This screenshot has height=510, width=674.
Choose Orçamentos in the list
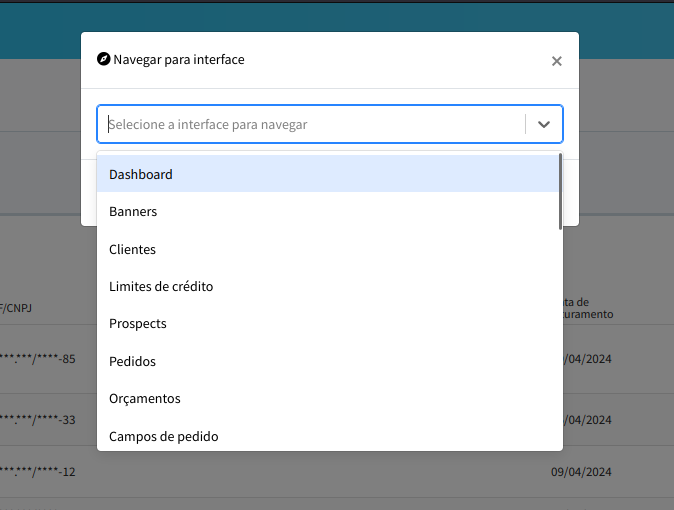pyautogui.click(x=328, y=399)
